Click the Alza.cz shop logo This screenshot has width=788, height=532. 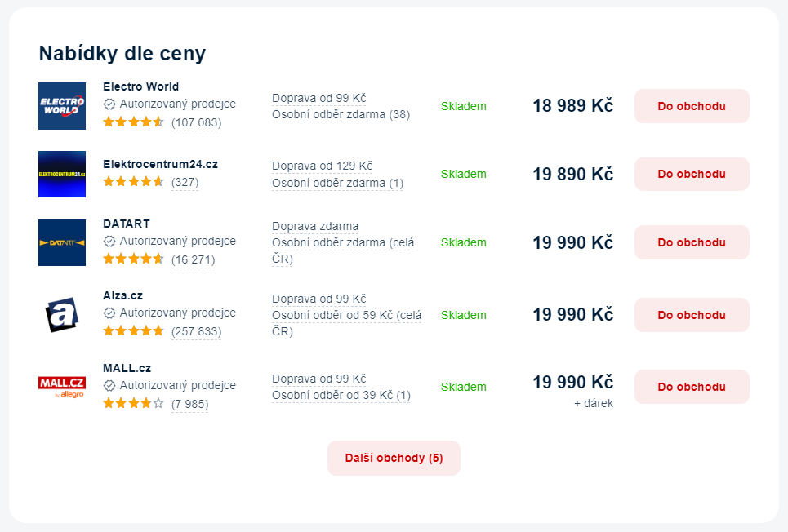tap(62, 315)
